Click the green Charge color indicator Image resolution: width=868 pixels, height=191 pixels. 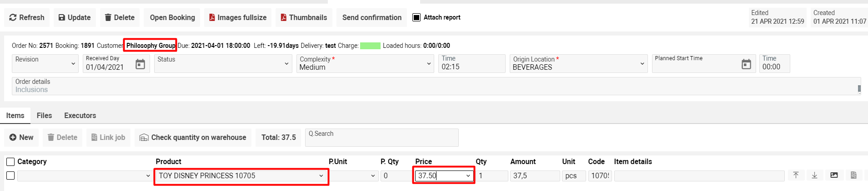(370, 46)
